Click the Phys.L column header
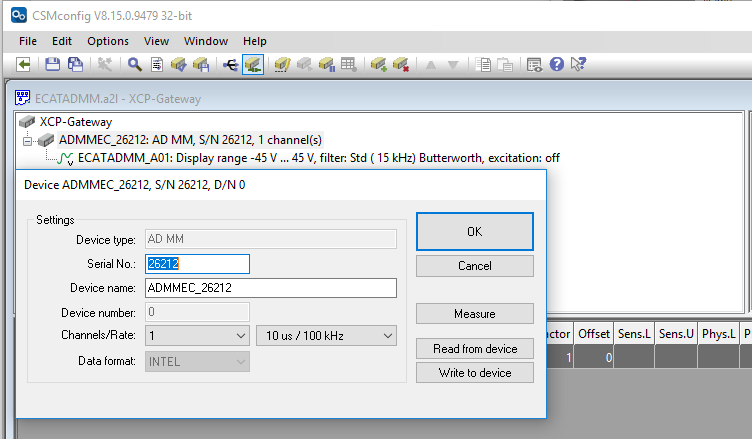The height and width of the screenshot is (439, 752). (718, 334)
